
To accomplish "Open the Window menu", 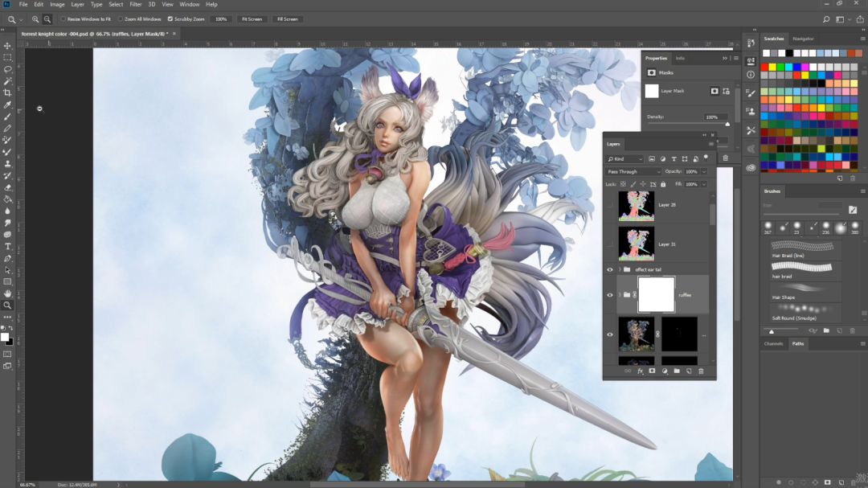I will [190, 5].
